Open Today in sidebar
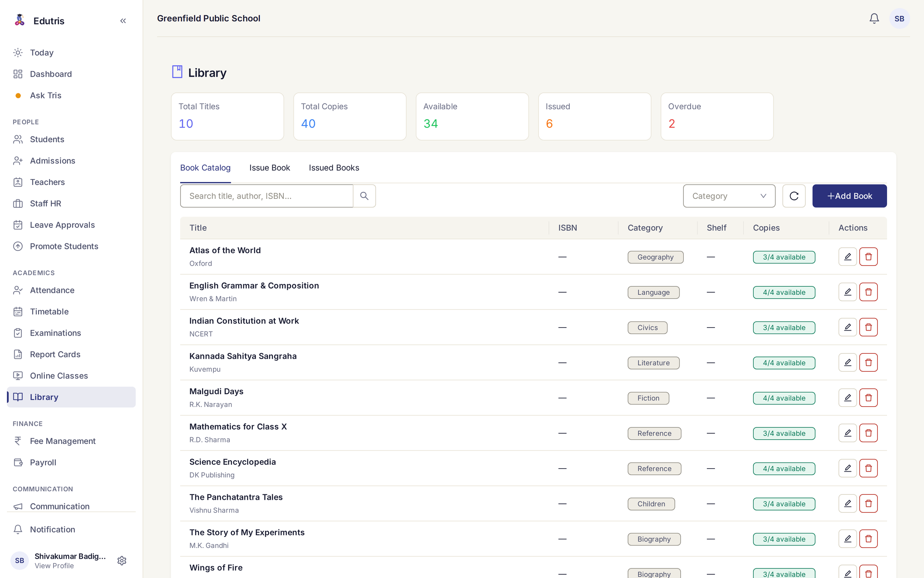 [71, 52]
